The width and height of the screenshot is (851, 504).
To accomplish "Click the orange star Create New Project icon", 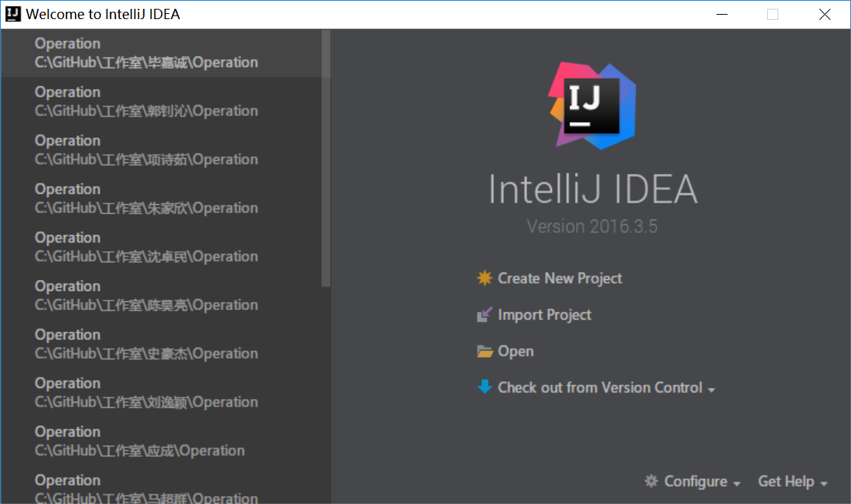I will click(484, 278).
